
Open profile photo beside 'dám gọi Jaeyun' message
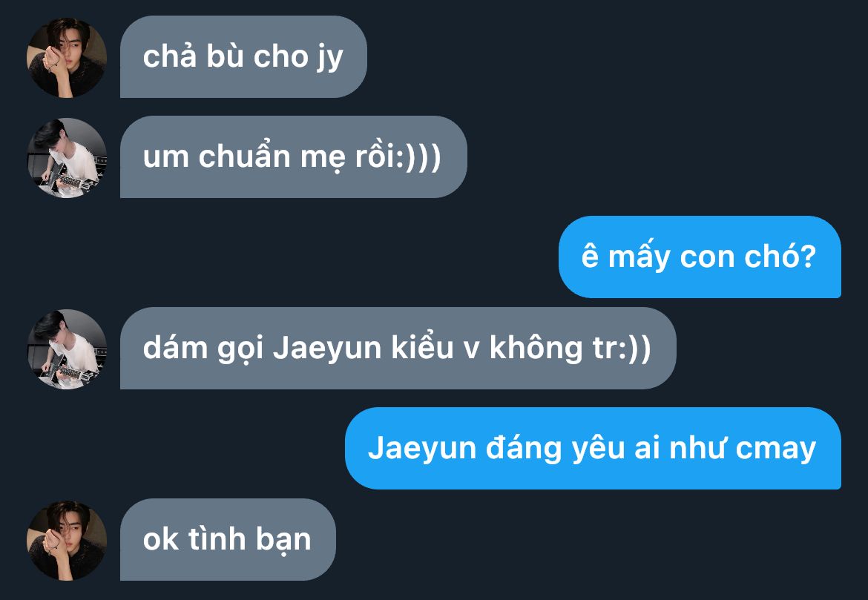pos(67,349)
